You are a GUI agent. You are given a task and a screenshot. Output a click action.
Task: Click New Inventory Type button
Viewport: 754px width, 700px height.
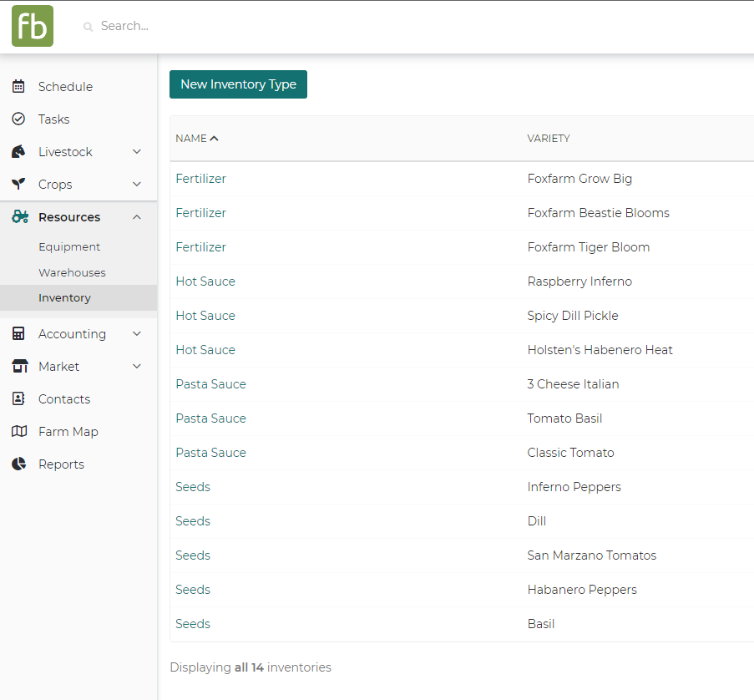click(238, 84)
